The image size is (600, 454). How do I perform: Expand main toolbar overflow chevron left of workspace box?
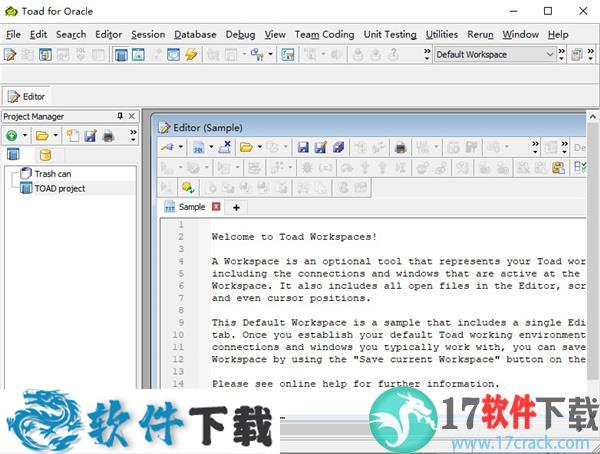point(427,54)
